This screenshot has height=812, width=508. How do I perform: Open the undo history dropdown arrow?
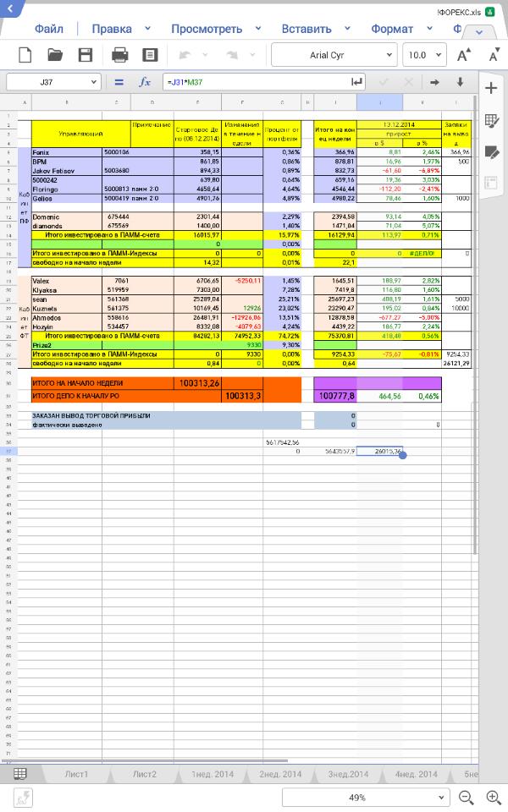(205, 54)
